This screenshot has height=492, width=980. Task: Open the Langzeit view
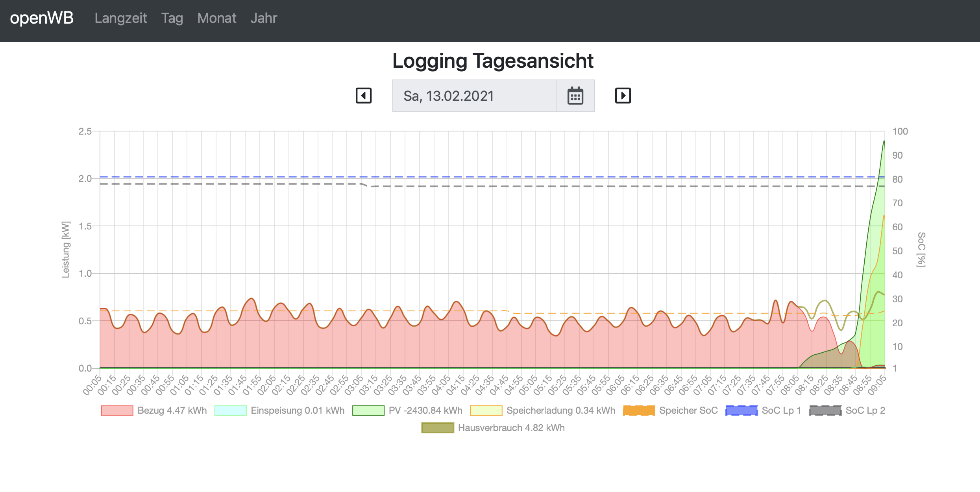[x=120, y=18]
